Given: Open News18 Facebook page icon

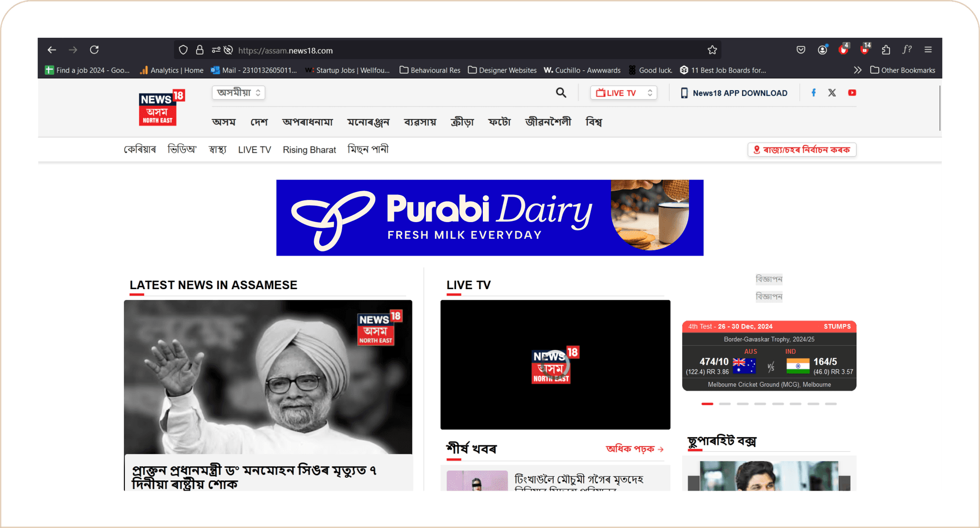Looking at the screenshot, I should [813, 93].
